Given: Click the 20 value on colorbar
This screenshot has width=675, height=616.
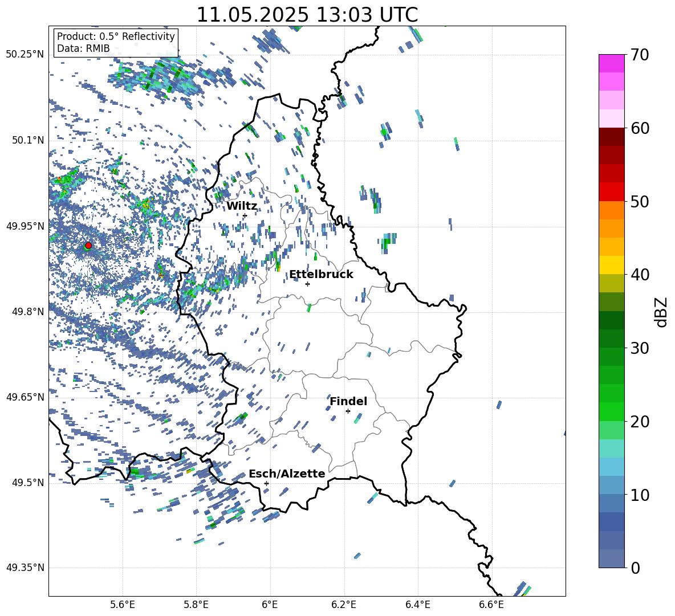Looking at the screenshot, I should [640, 422].
